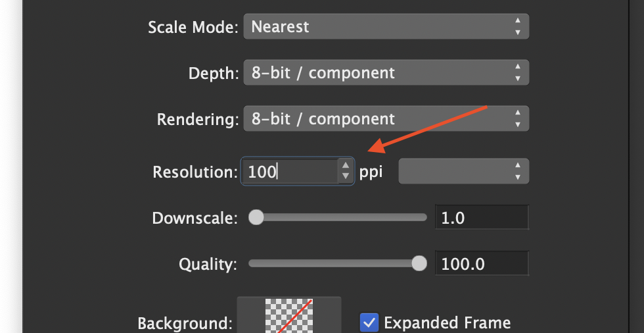Click the Rendering dropdown chevron arrows
Screen dimensions: 644x333
click(x=518, y=119)
